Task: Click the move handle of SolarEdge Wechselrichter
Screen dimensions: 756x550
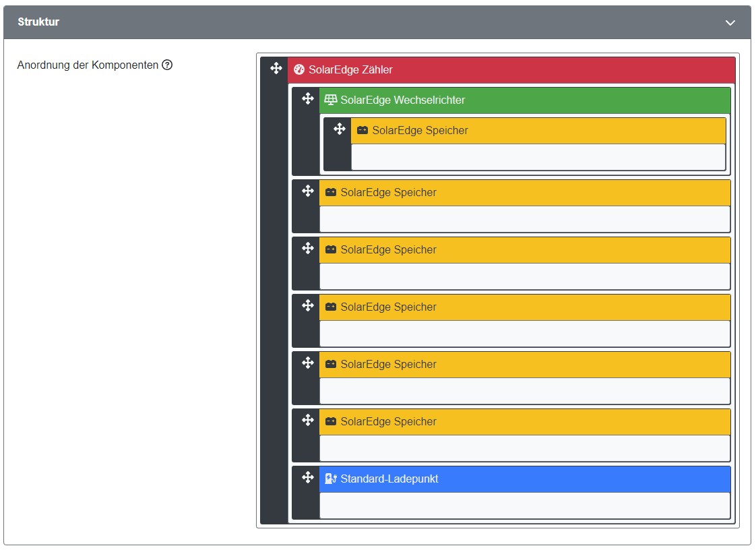Action: (x=308, y=99)
